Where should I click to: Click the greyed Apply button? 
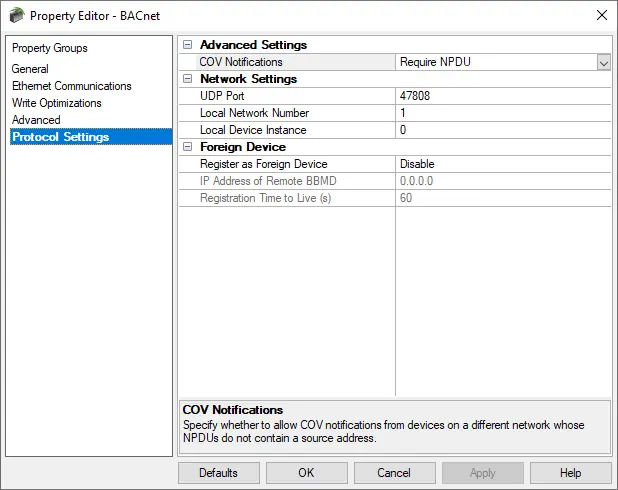point(482,473)
